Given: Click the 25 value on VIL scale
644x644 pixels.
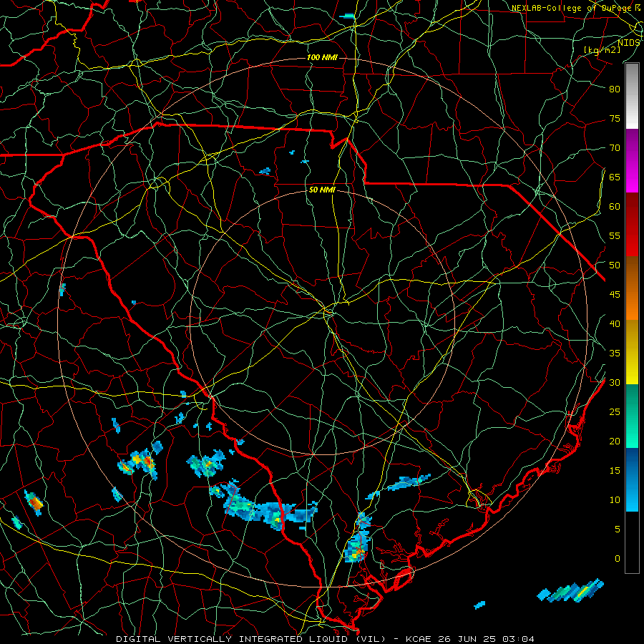Looking at the screenshot, I should point(615,412).
